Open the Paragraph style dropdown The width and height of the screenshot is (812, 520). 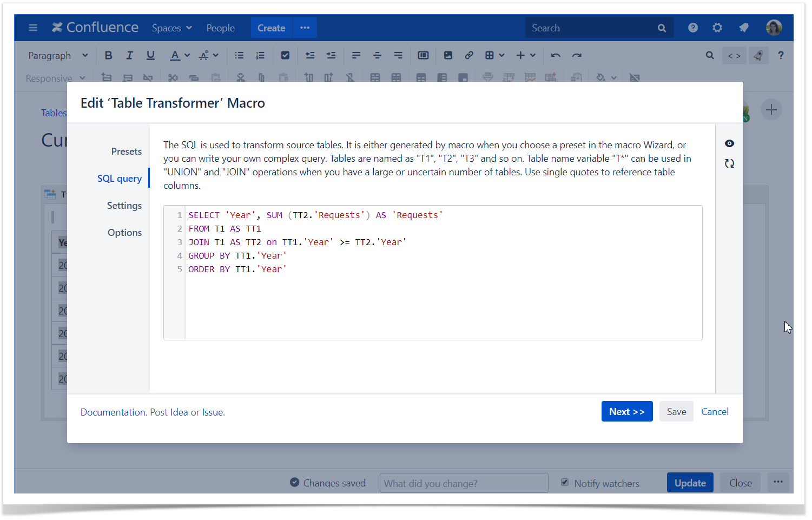(x=58, y=55)
